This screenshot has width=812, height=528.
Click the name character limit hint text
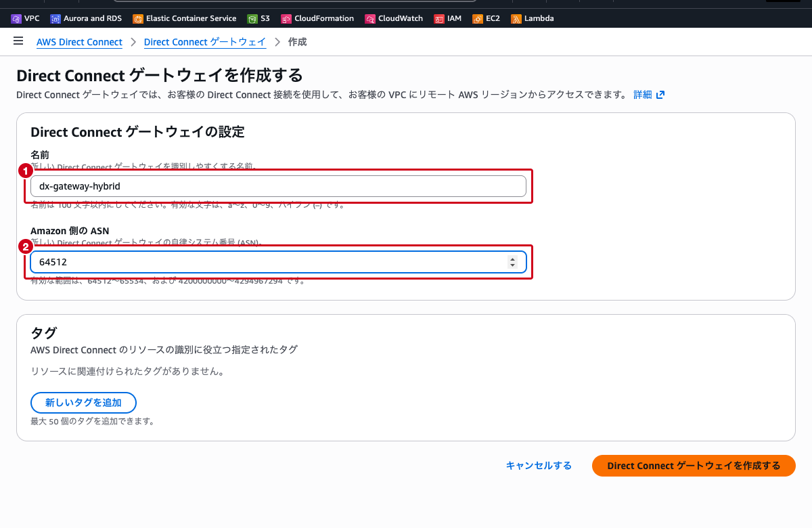click(188, 204)
